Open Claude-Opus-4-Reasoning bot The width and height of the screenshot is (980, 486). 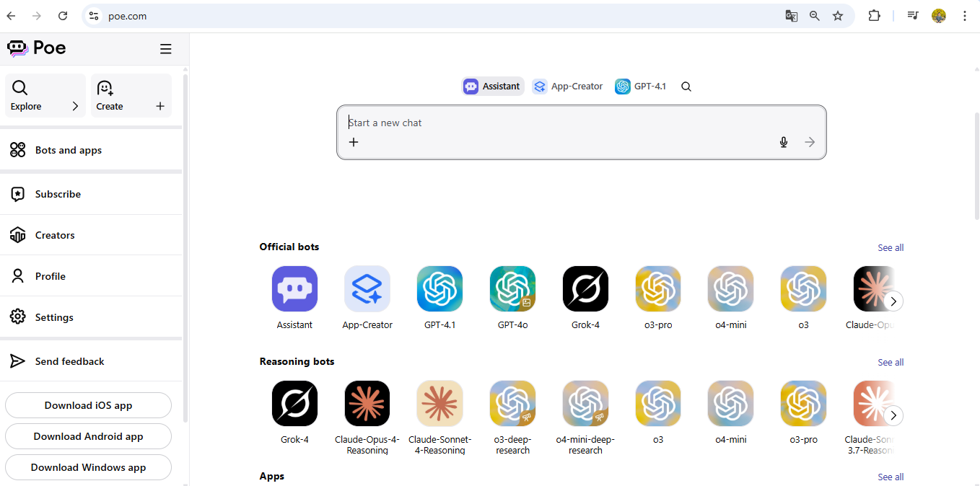pos(367,417)
